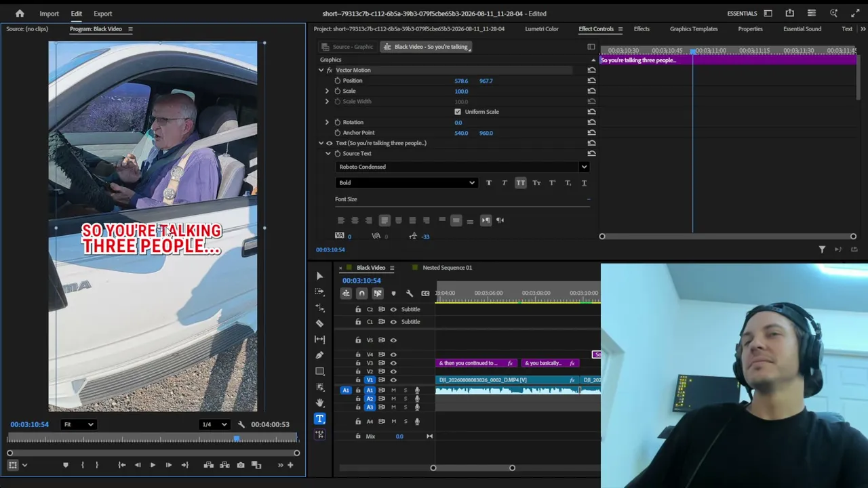868x488 pixels.
Task: Enable voice-over record on track A4
Action: click(x=417, y=422)
